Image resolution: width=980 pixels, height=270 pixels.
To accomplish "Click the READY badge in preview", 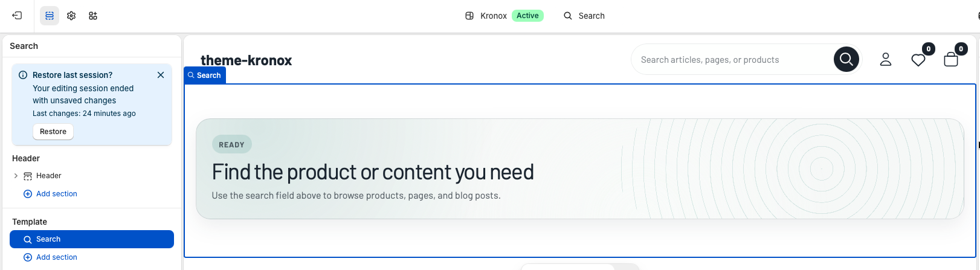I will (231, 145).
